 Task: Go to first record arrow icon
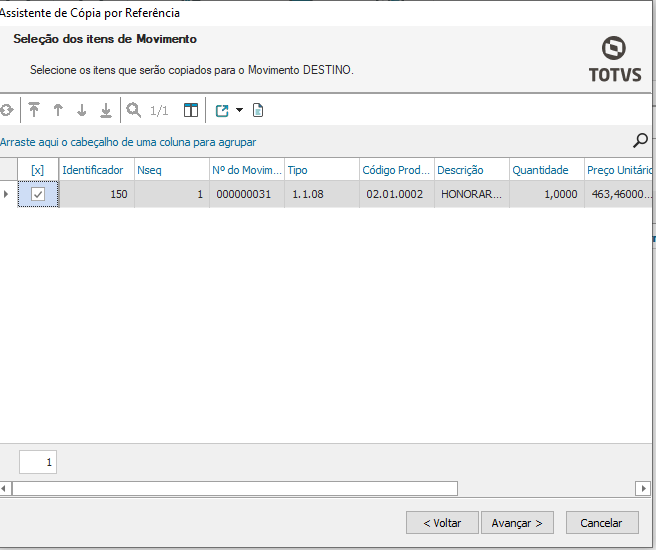click(x=34, y=110)
